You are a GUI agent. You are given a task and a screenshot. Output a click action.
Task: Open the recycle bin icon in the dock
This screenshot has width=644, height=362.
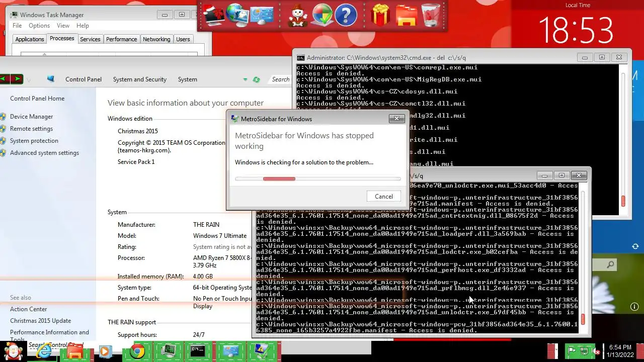(x=431, y=15)
